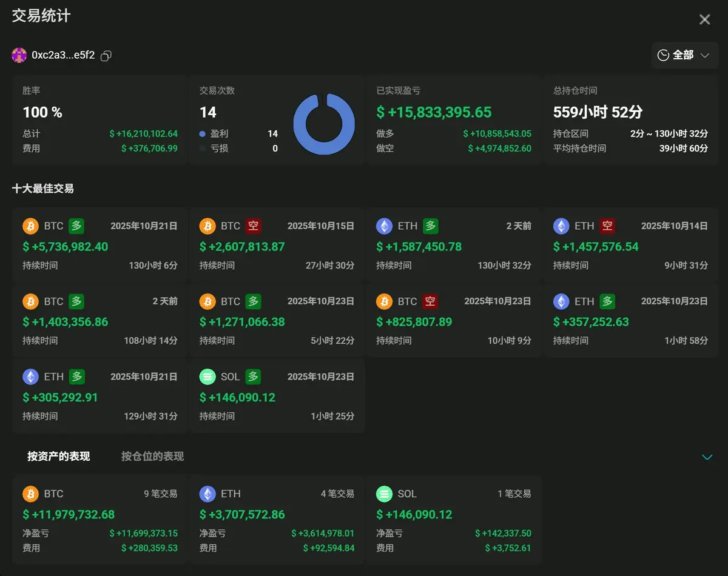Switch to the 按仓位的表现 tab
This screenshot has width=728, height=576.
click(x=152, y=456)
